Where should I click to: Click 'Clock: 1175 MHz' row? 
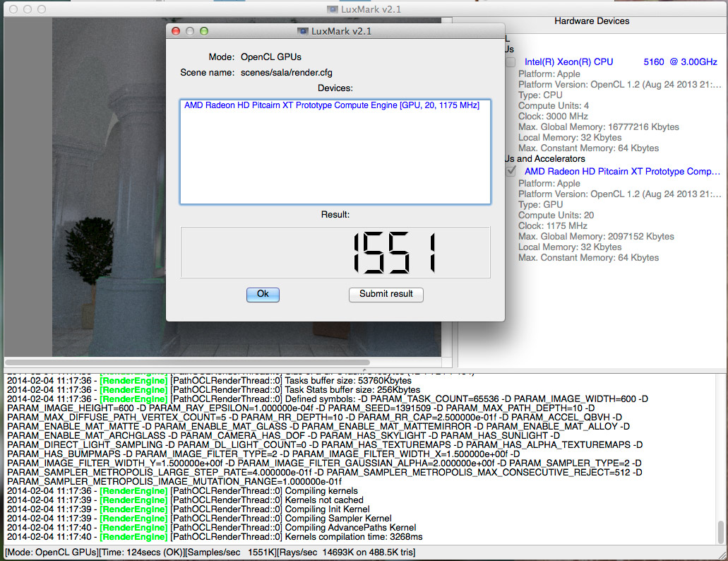click(x=552, y=225)
